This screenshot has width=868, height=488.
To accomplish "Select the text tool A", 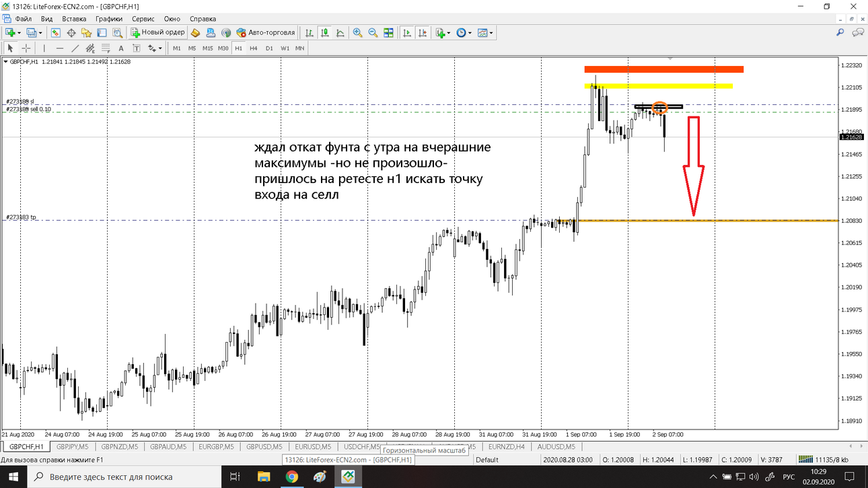I will 121,48.
